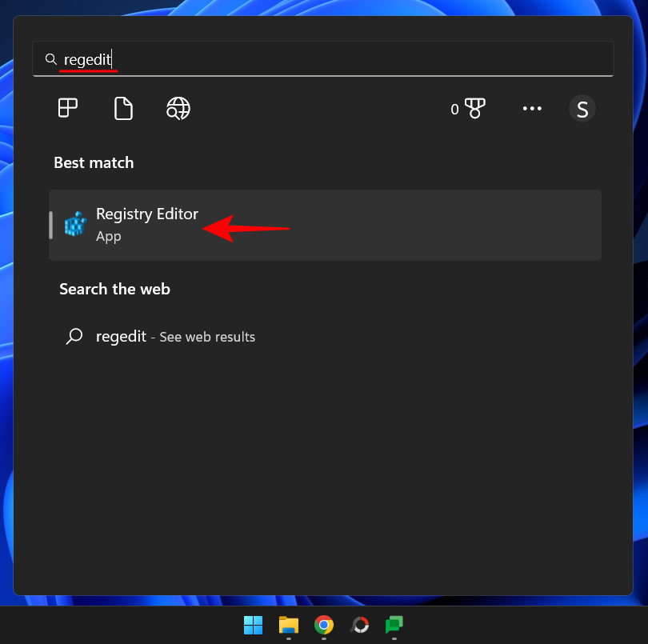The width and height of the screenshot is (648, 644).
Task: Select the Web search filter icon
Action: (x=178, y=108)
